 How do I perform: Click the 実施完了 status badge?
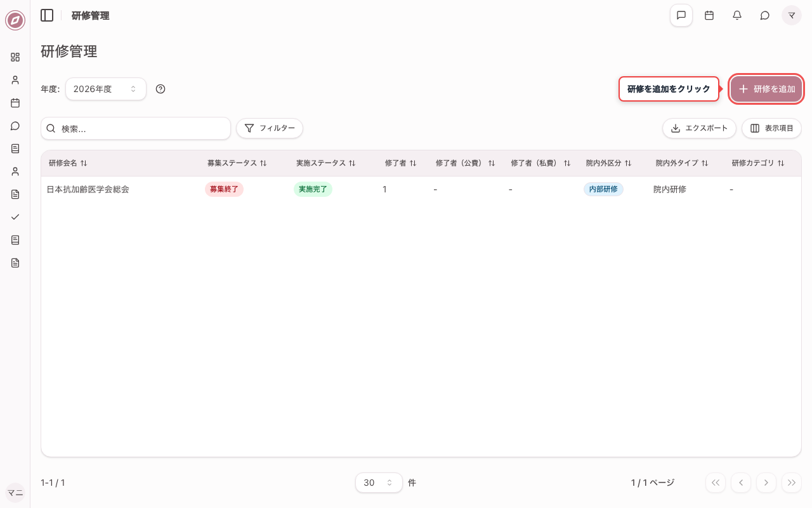tap(313, 189)
